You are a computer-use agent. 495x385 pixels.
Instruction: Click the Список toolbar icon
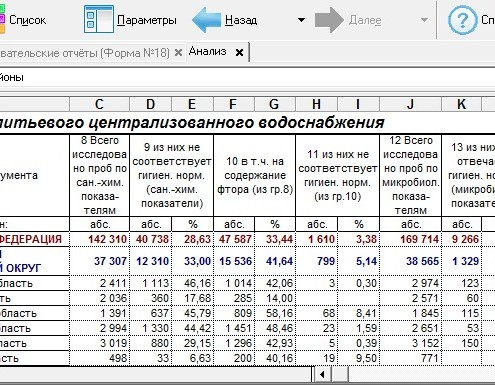pyautogui.click(x=2, y=19)
